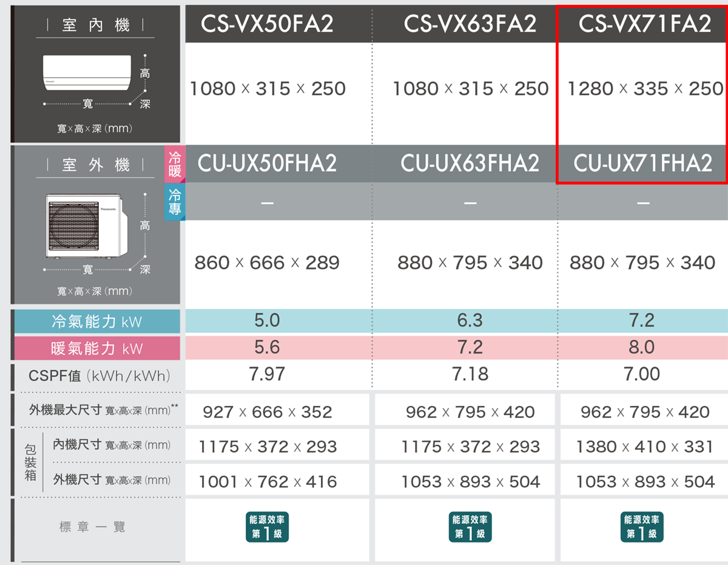Screen dimensions: 728x565
Task: Select the blue 冷專 tag
Action: click(175, 202)
